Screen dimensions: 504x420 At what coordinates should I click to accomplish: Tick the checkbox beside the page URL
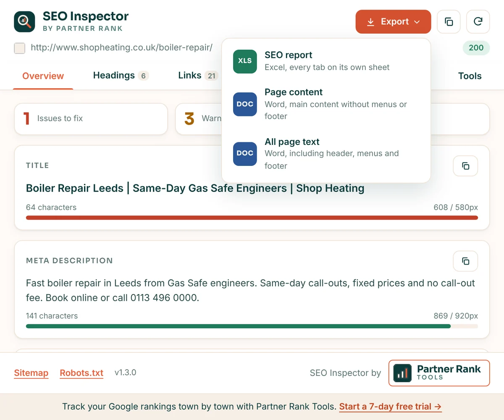tap(19, 48)
